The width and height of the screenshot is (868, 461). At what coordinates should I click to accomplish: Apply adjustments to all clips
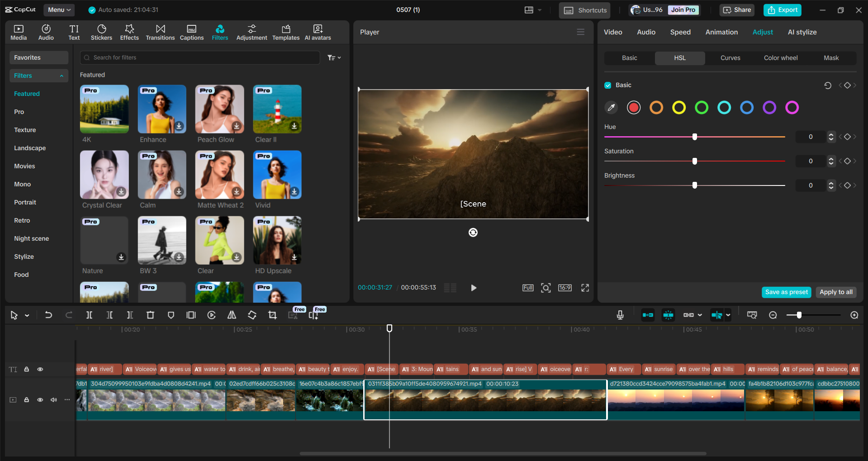[835, 292]
